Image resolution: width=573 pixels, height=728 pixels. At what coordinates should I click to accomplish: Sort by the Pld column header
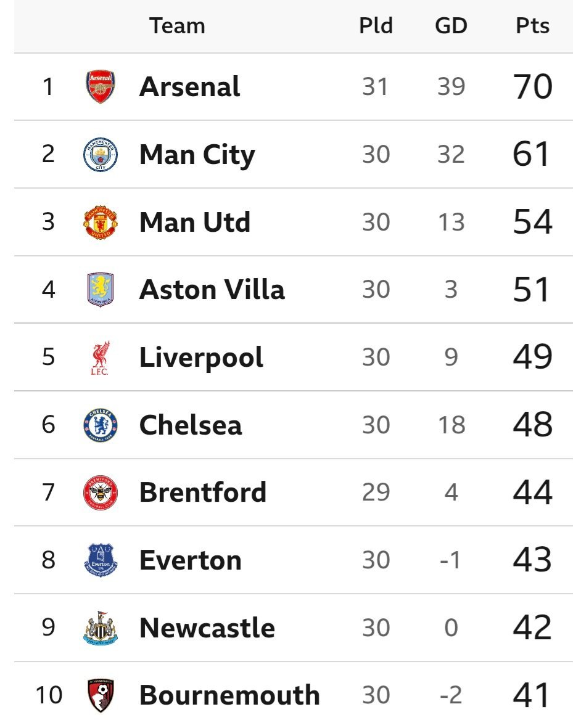376,27
